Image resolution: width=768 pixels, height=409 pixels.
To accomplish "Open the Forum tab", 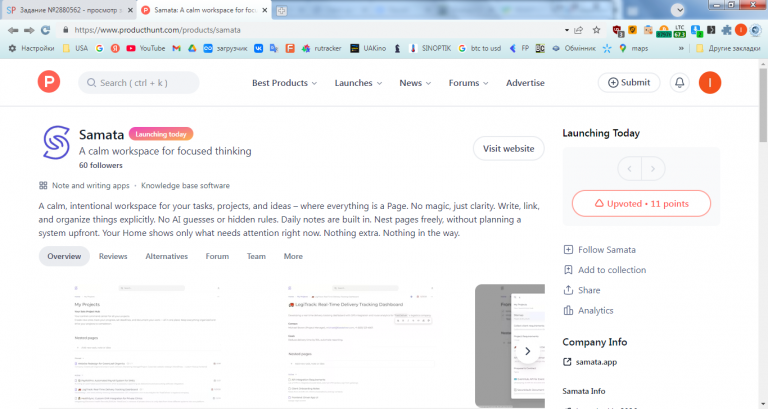I will (x=217, y=256).
